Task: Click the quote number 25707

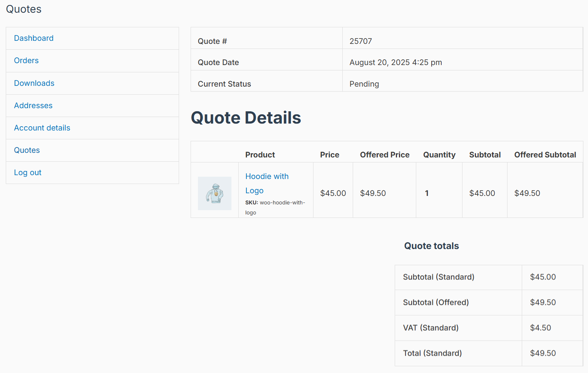Action: pyautogui.click(x=361, y=41)
